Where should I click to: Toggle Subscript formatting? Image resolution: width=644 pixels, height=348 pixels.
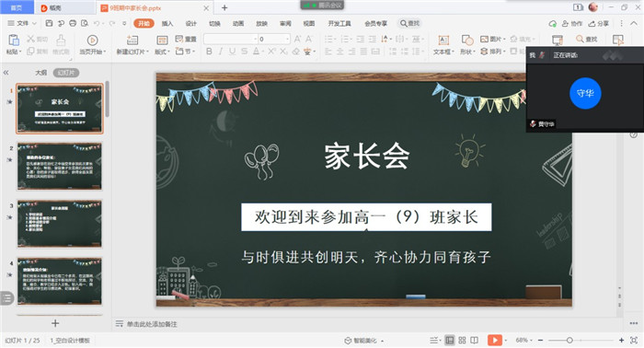point(283,52)
